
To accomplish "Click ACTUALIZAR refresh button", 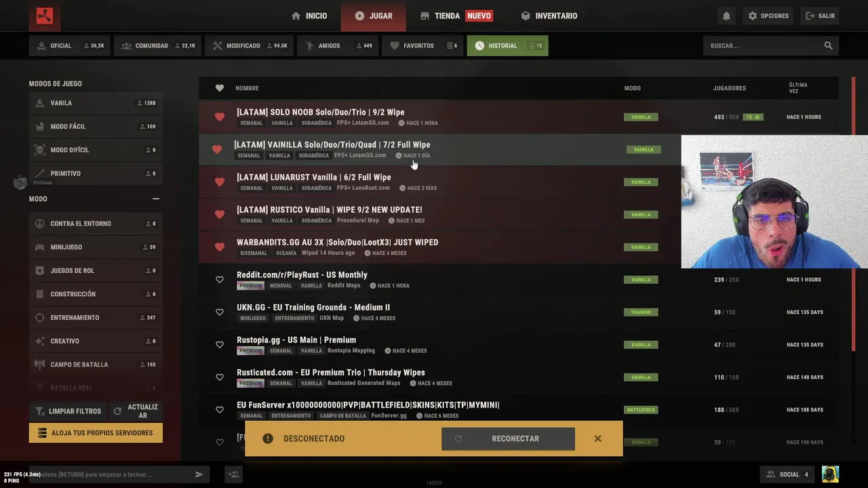I will 136,411.
